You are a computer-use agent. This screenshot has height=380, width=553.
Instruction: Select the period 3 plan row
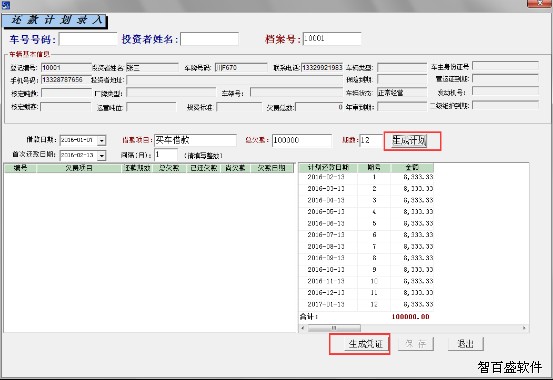click(366, 200)
